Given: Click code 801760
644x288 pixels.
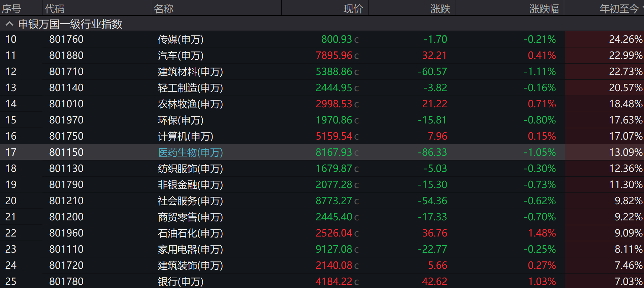Looking at the screenshot, I should (66, 39).
